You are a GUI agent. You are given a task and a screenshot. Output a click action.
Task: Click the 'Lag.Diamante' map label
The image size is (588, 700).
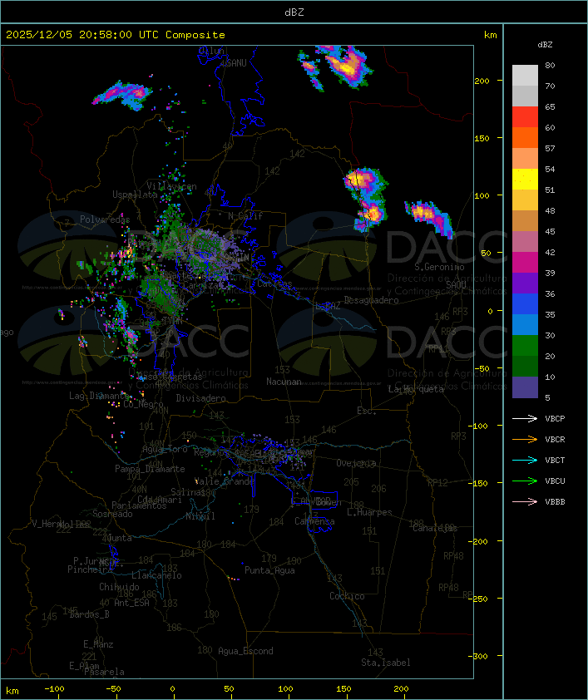[x=99, y=396]
